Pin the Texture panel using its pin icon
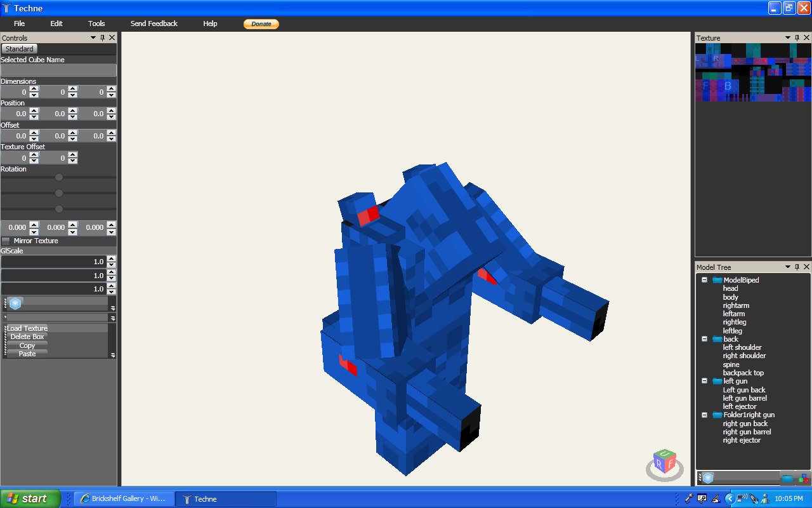Image resolution: width=812 pixels, height=508 pixels. pyautogui.click(x=797, y=37)
